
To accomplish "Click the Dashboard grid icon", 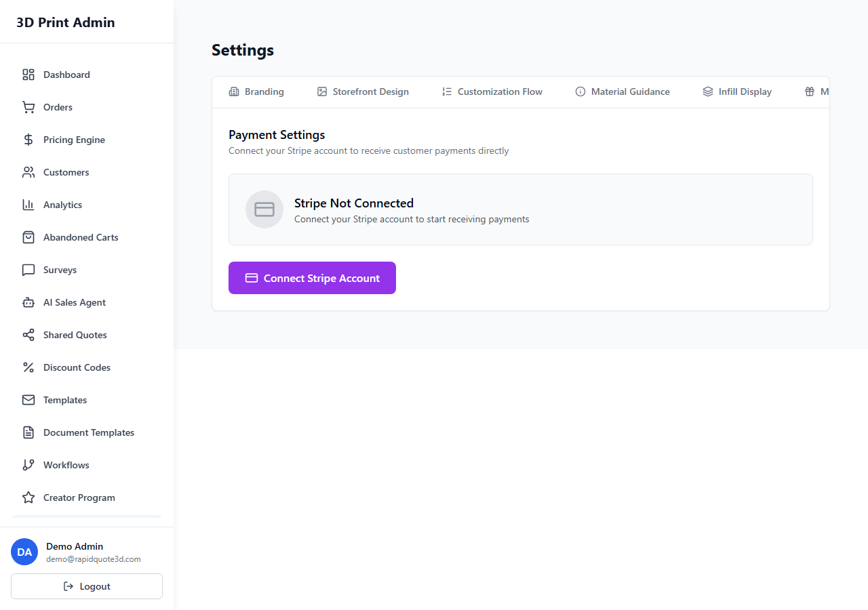I will 28,75.
